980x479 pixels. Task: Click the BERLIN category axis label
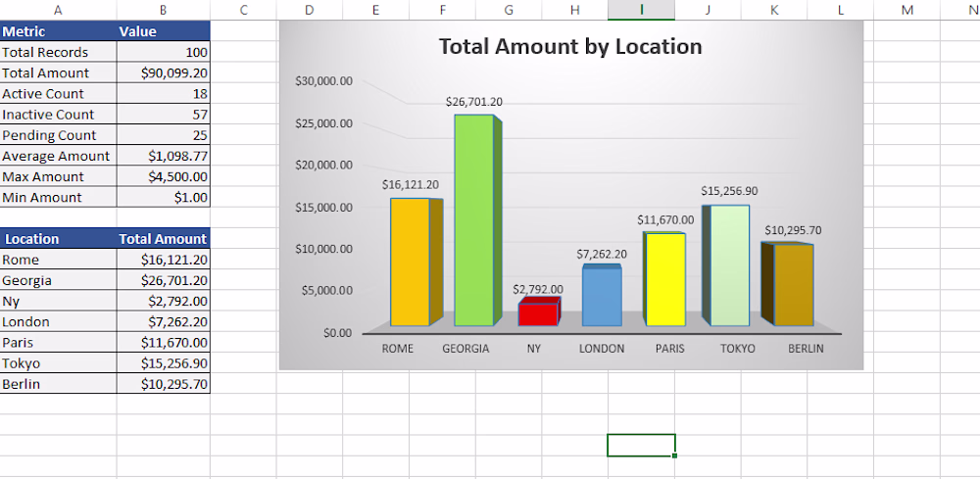(x=806, y=349)
